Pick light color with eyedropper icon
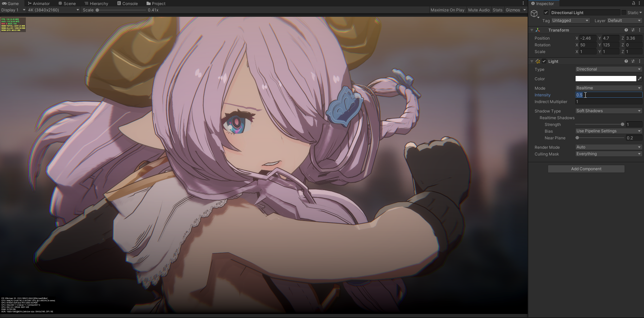Screen dimensions: 644x318 click(640, 79)
